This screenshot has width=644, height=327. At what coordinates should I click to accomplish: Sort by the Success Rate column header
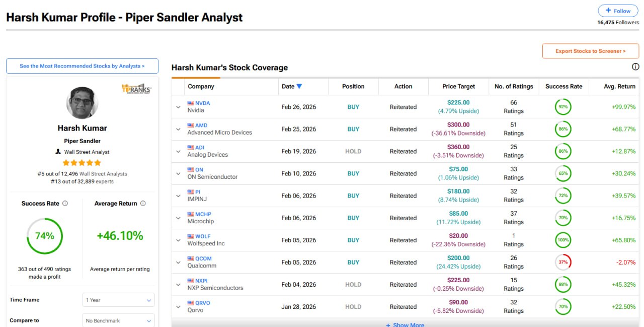(563, 86)
